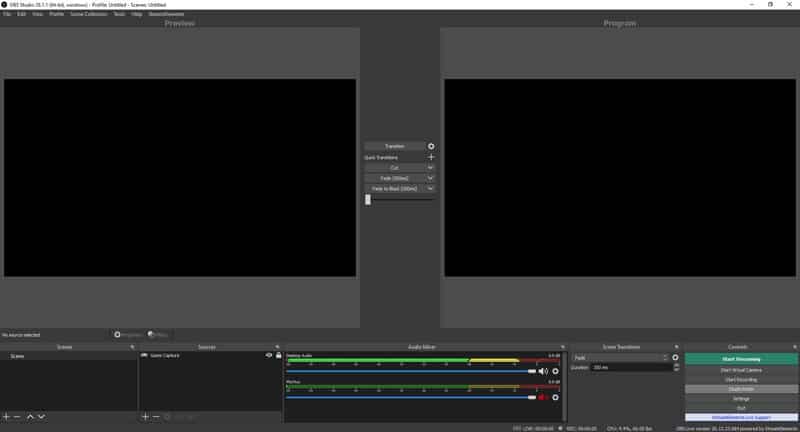
Task: Open Mic/Aux audio settings gear
Action: point(556,397)
